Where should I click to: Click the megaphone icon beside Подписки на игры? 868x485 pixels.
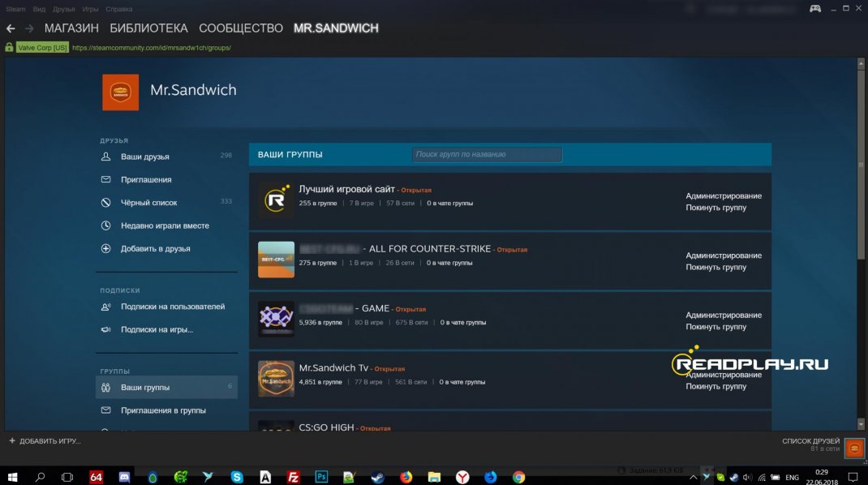pyautogui.click(x=105, y=329)
